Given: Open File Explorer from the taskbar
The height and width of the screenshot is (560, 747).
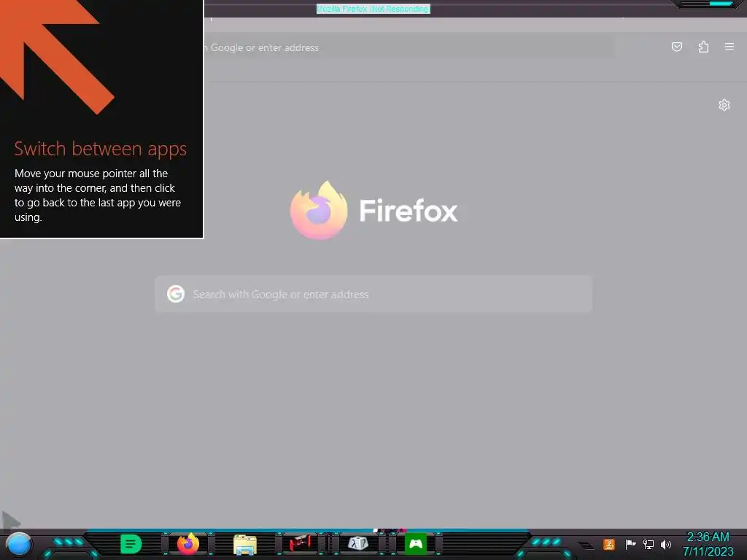Looking at the screenshot, I should 245,545.
